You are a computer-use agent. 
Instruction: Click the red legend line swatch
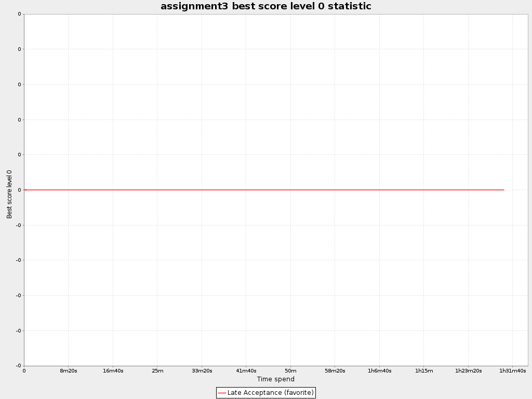[x=222, y=393]
